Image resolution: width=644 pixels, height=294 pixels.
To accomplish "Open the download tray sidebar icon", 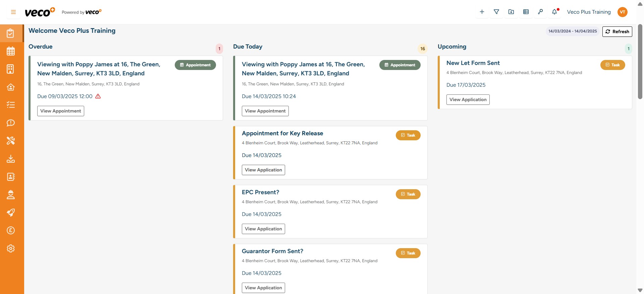I will [x=11, y=159].
